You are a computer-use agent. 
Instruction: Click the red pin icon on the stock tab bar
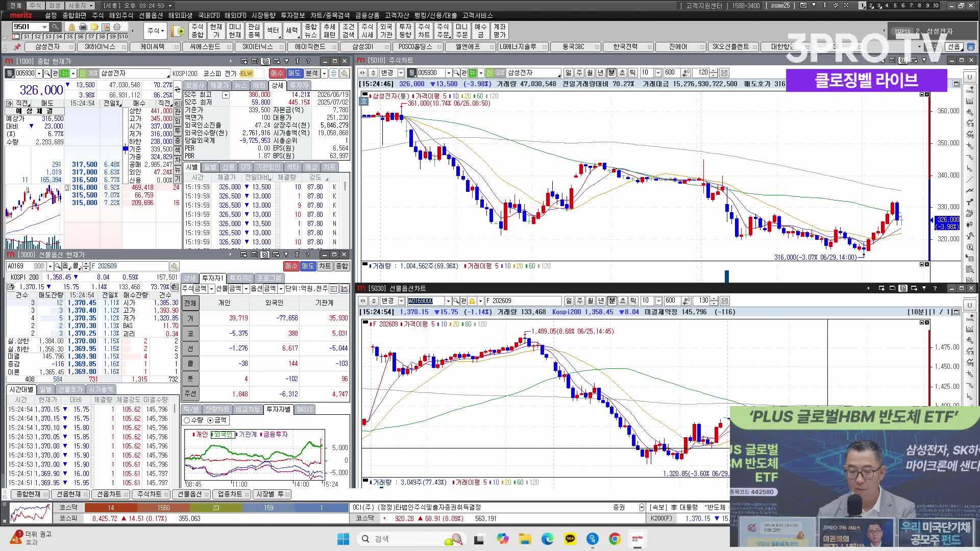pyautogui.click(x=17, y=46)
